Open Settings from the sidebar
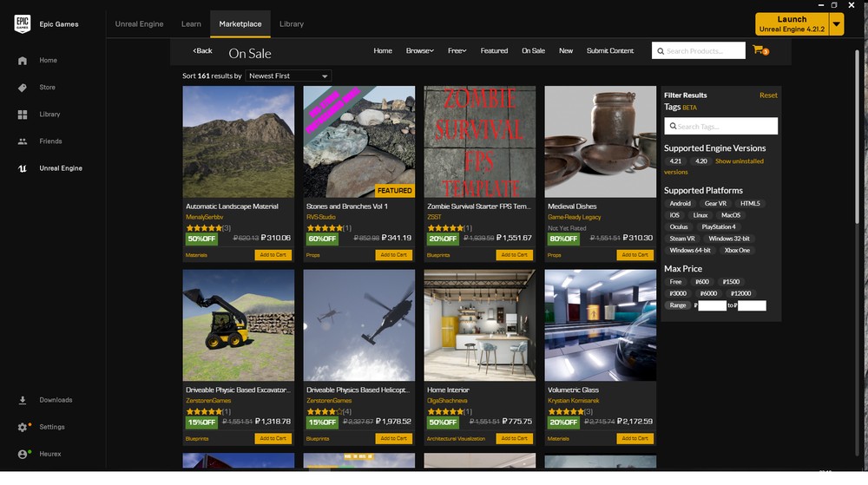Screen dimensions: 868x485 (51, 427)
